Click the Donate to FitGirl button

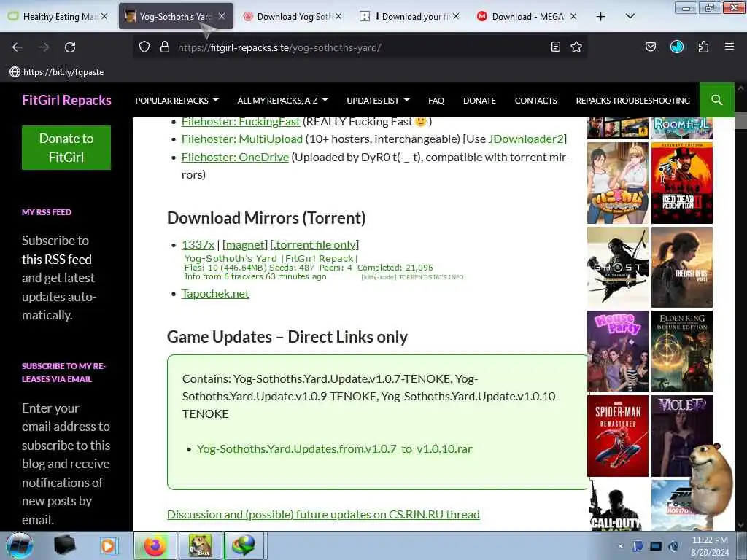tap(66, 147)
